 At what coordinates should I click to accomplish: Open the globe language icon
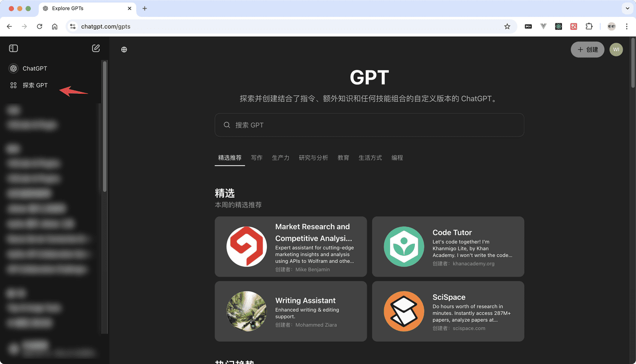point(123,49)
